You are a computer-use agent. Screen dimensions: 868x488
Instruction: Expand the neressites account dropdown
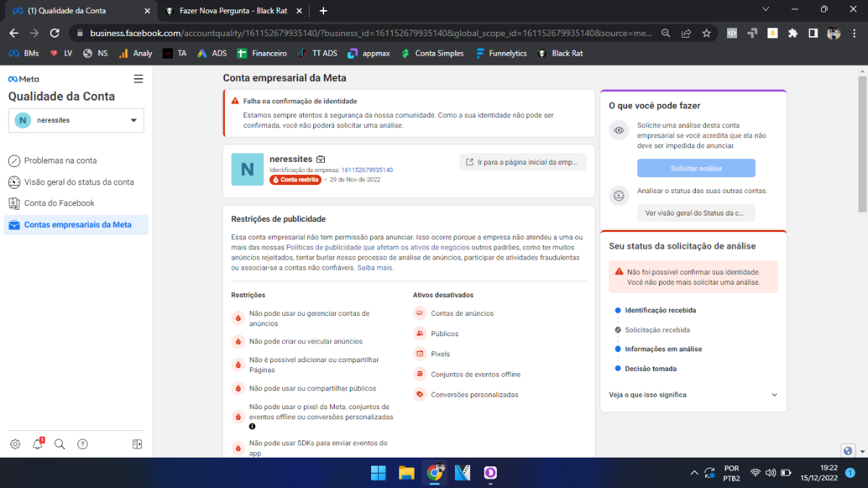[76, 121]
